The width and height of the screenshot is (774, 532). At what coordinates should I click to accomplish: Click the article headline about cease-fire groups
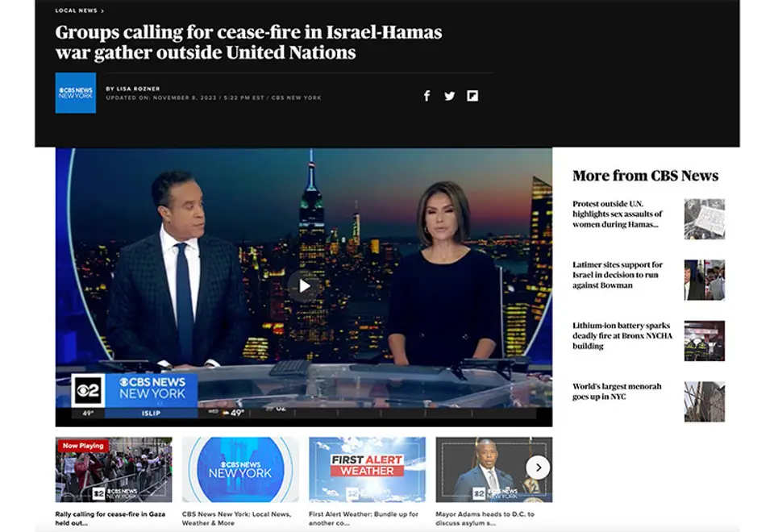pos(248,42)
